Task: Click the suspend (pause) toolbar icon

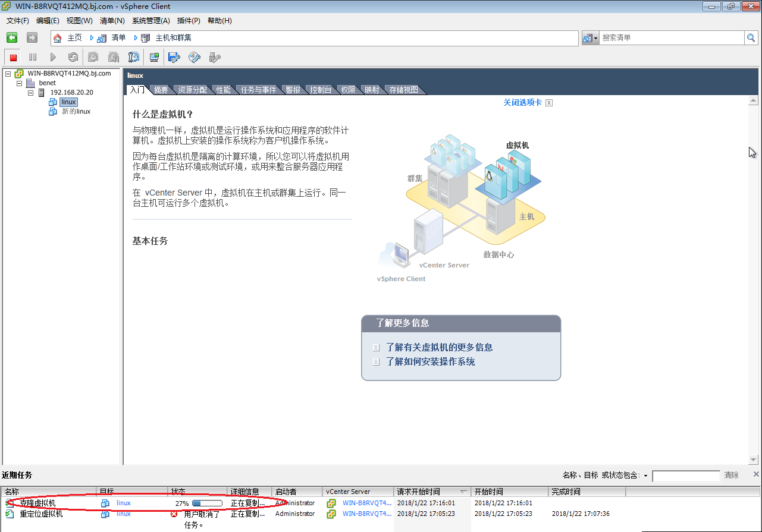Action: pos(33,57)
